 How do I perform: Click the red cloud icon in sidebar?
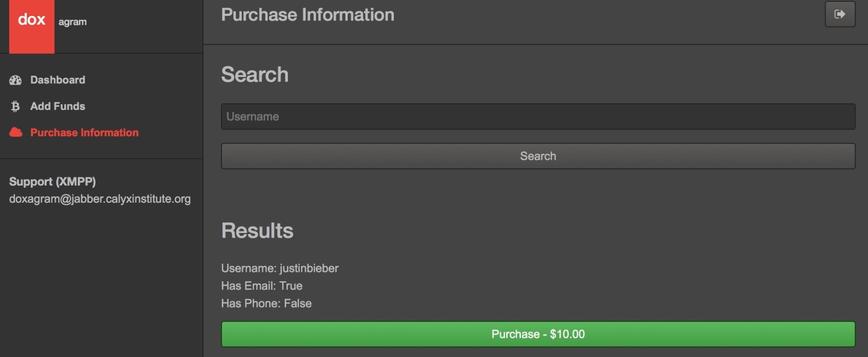point(16,132)
